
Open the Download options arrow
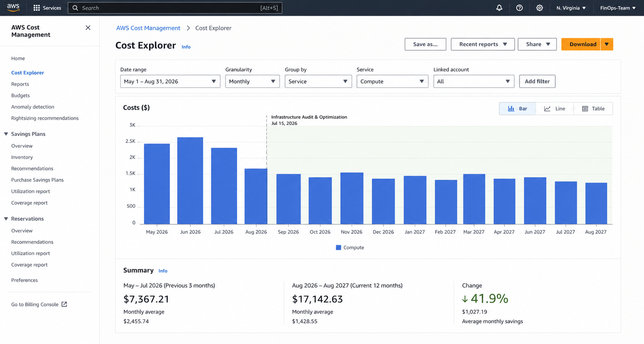coord(607,44)
